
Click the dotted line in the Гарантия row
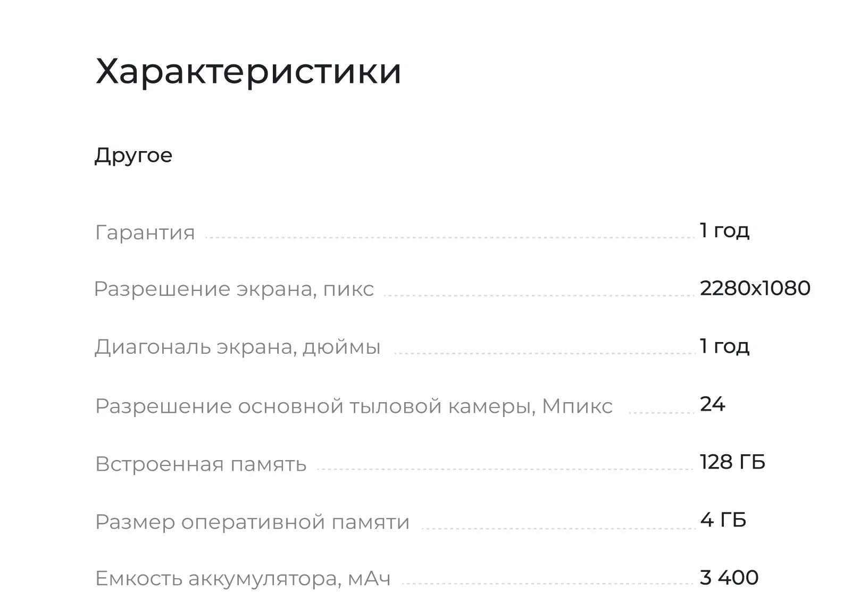[x=449, y=238]
